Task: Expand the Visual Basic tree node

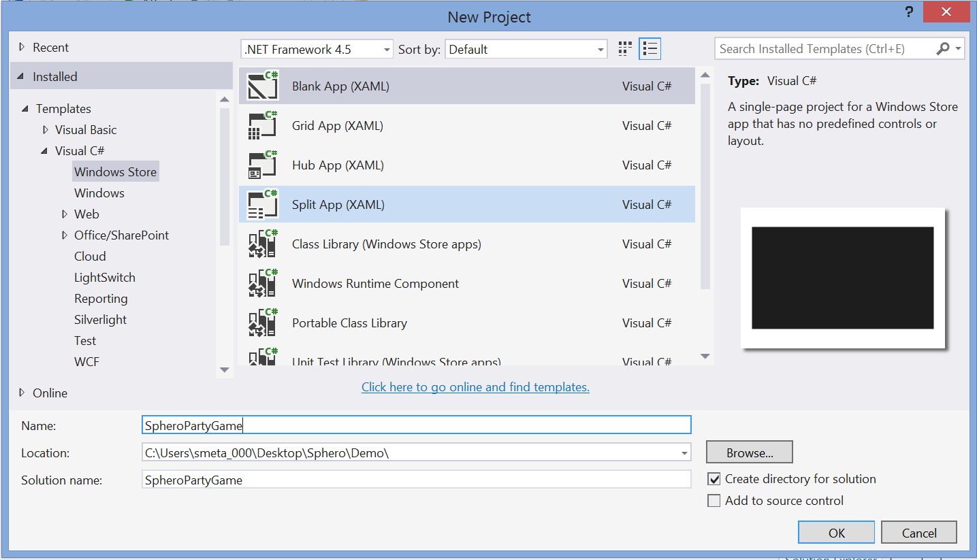Action: [45, 130]
